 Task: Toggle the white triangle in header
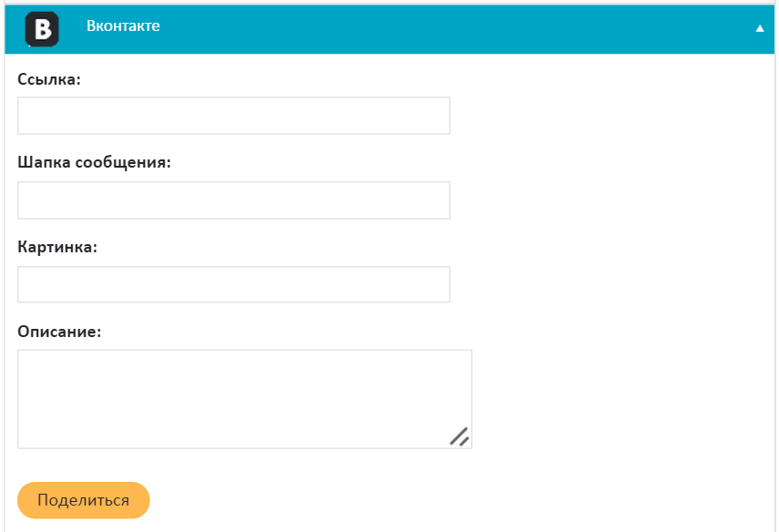(x=760, y=28)
